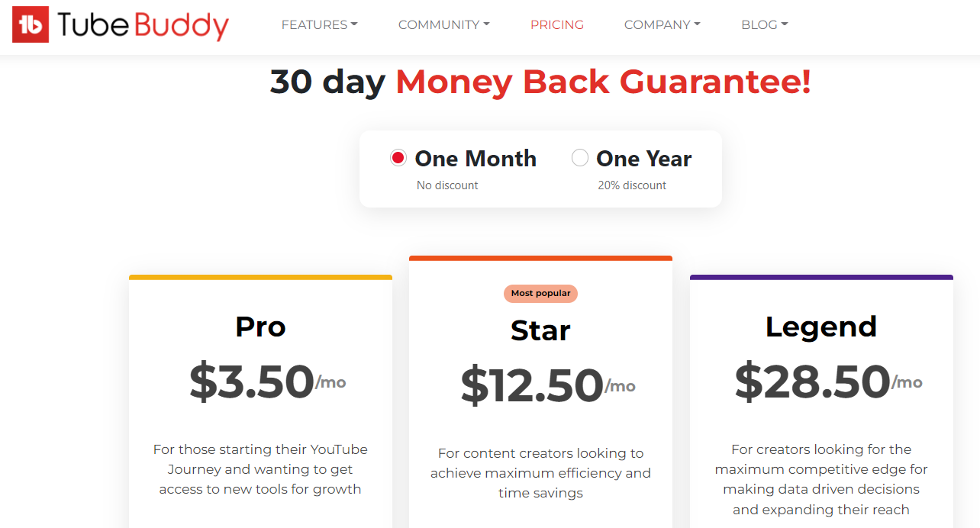Click the Pro plan title
This screenshot has height=528, width=980.
[260, 327]
